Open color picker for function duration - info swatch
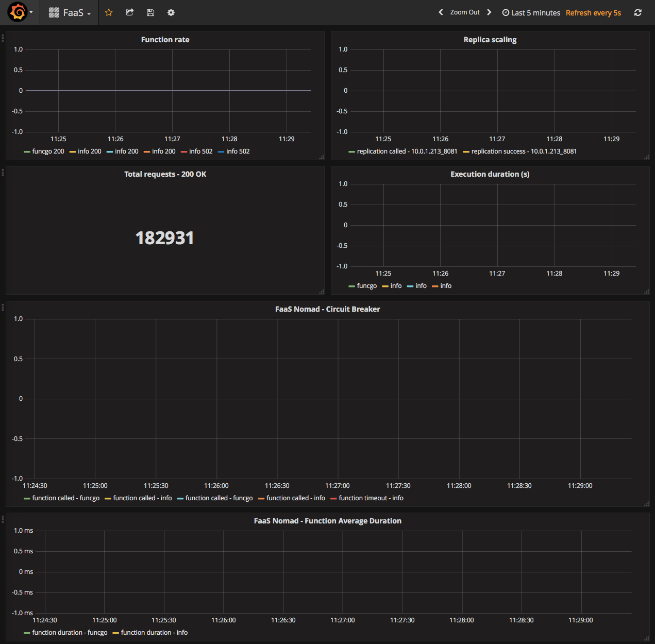Image resolution: width=655 pixels, height=644 pixels. pos(115,633)
